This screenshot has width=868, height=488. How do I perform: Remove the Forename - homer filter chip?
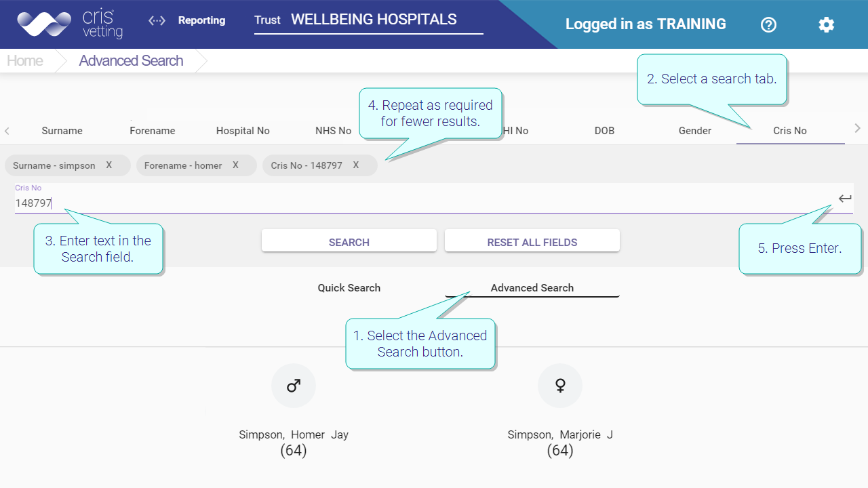(235, 165)
